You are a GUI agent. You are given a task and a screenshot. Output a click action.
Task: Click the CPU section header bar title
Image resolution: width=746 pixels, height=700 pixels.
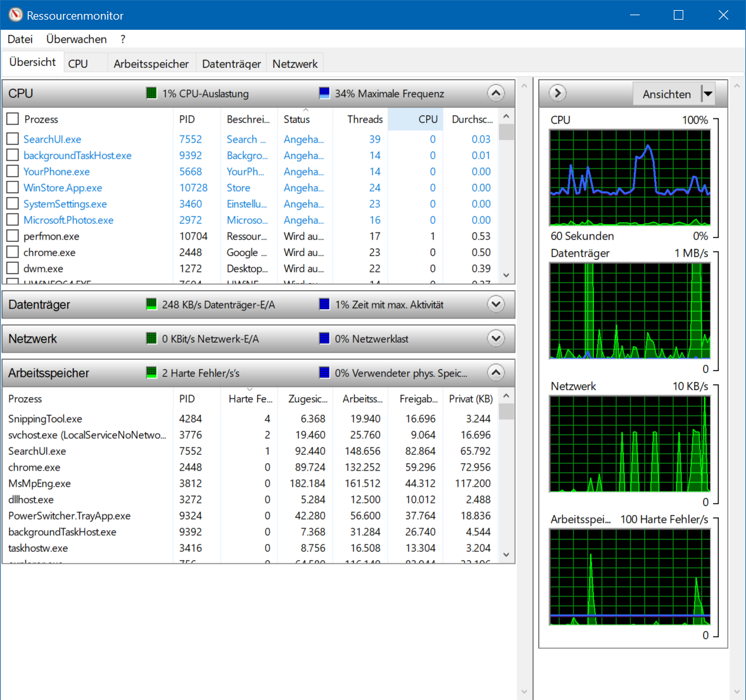pyautogui.click(x=21, y=93)
